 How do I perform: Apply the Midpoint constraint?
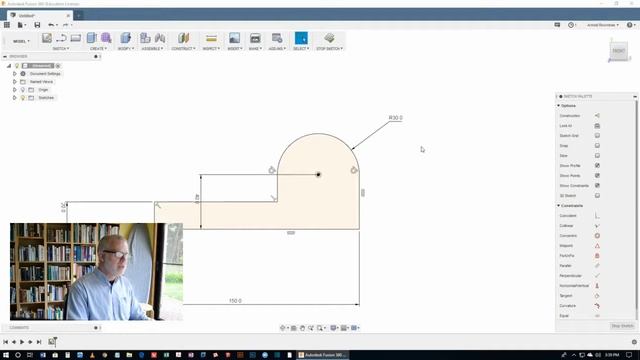pos(597,246)
